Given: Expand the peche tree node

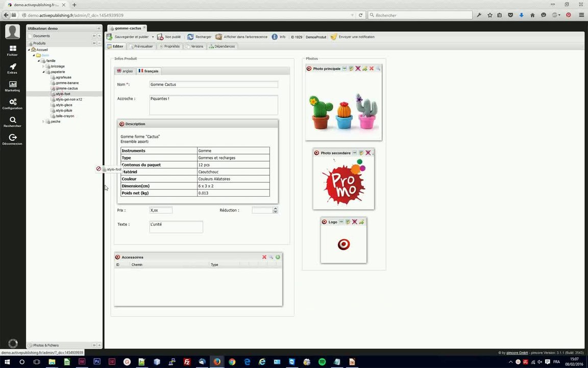Looking at the screenshot, I should [43, 122].
